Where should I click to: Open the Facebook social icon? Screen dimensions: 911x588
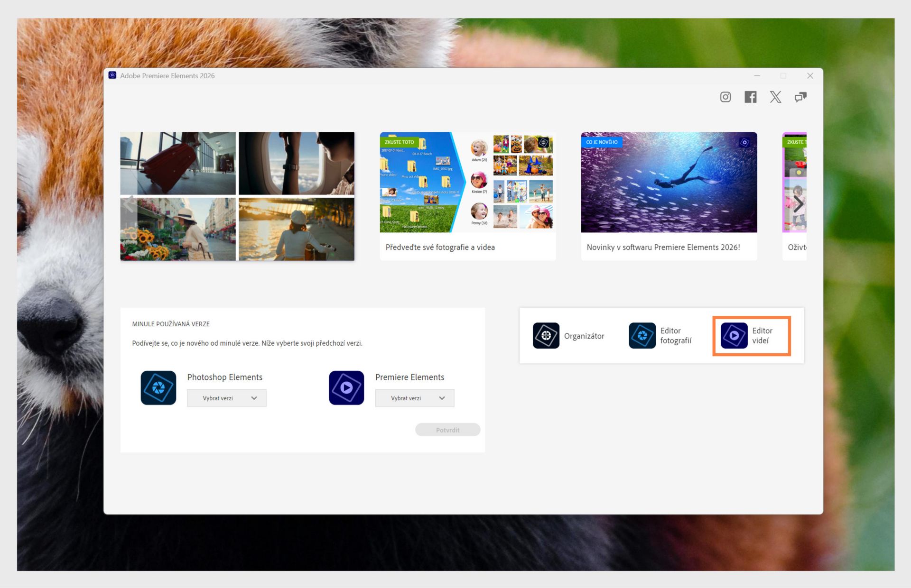(x=751, y=97)
